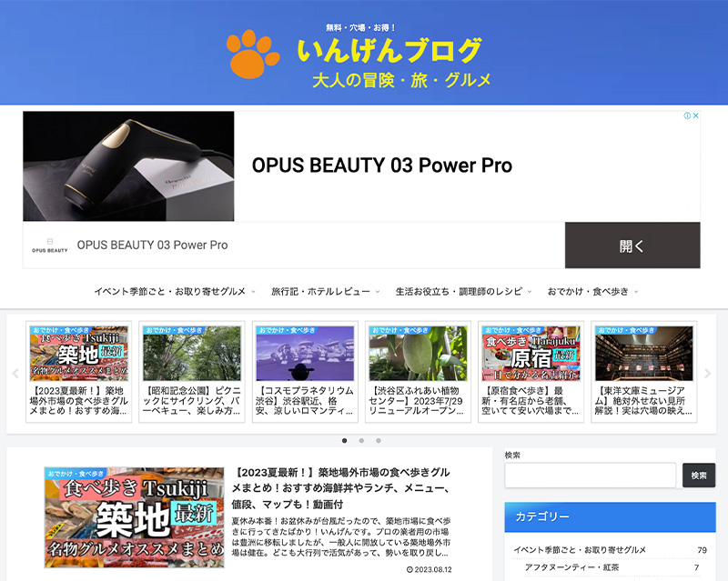
Task: Open the 昭和記念公園 carousel card thumbnail
Action: coord(192,353)
